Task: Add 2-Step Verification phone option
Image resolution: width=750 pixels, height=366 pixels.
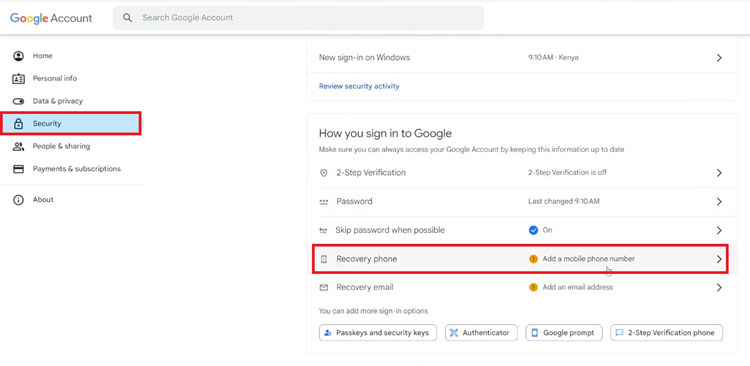Action: click(x=666, y=333)
